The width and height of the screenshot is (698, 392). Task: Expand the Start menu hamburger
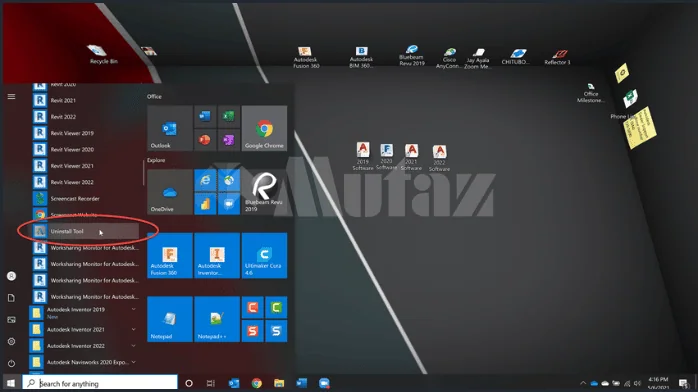pos(12,97)
